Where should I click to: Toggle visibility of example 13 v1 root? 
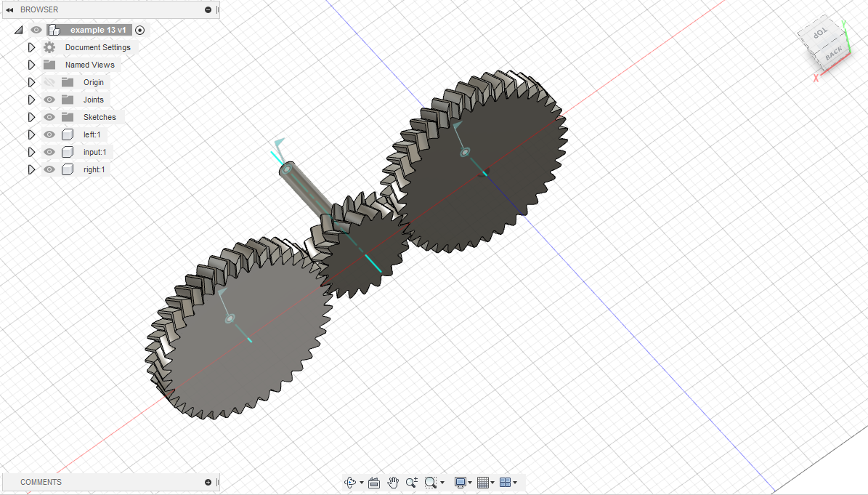36,30
